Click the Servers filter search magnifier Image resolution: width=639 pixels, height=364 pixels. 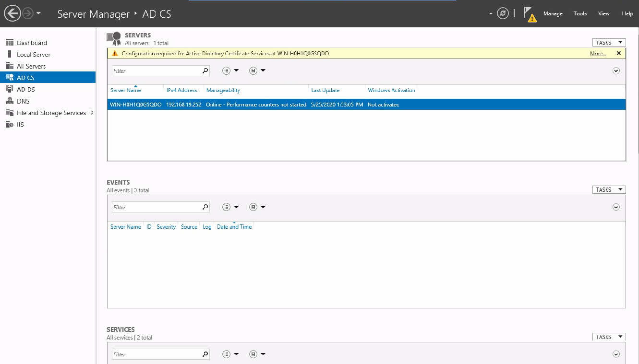pyautogui.click(x=205, y=71)
